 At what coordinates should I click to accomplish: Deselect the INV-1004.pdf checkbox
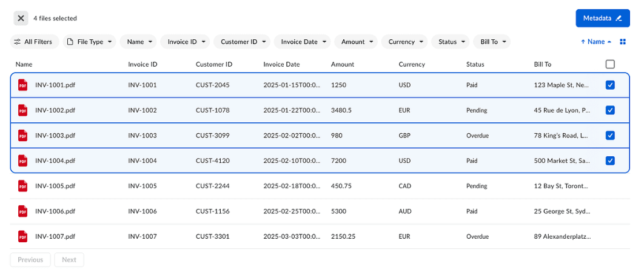610,161
